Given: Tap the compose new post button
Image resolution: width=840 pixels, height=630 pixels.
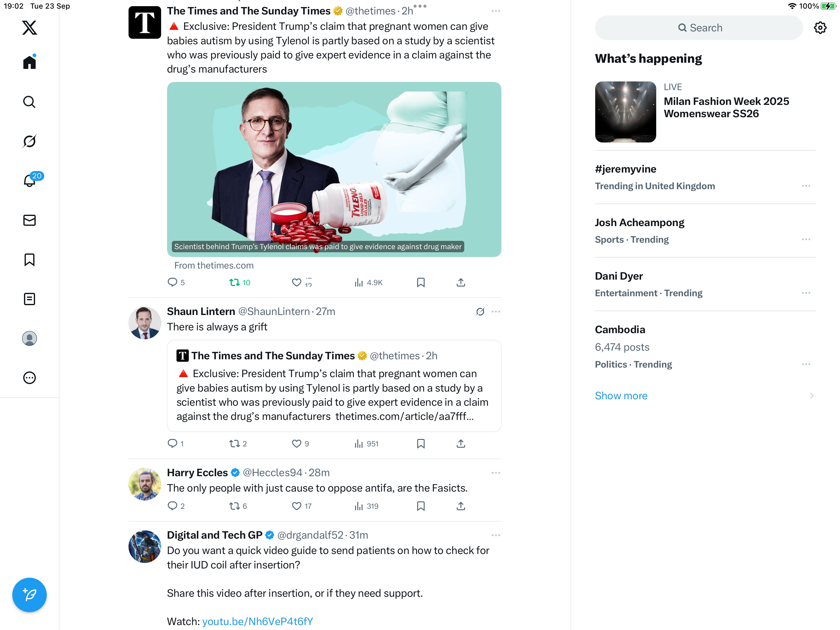Looking at the screenshot, I should (29, 595).
